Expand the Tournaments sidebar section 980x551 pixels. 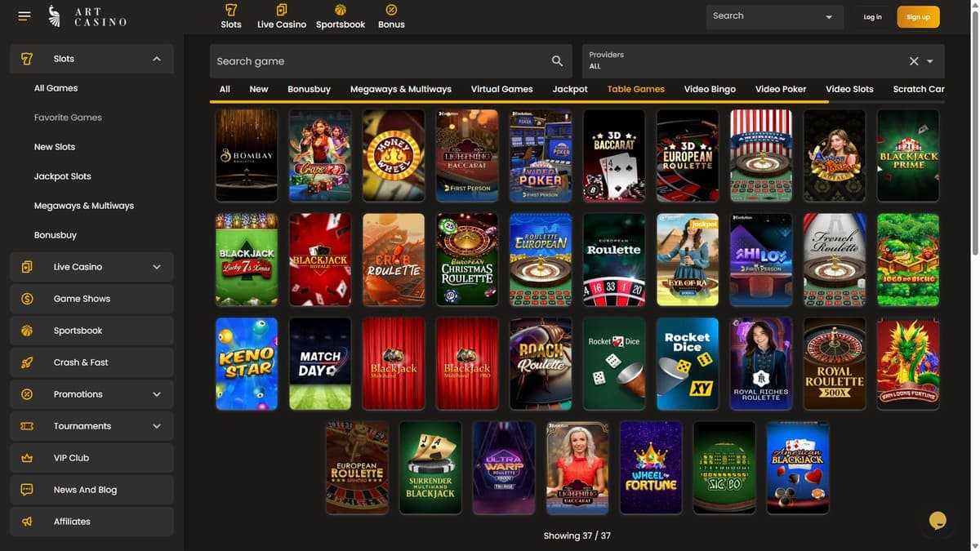[x=157, y=426]
